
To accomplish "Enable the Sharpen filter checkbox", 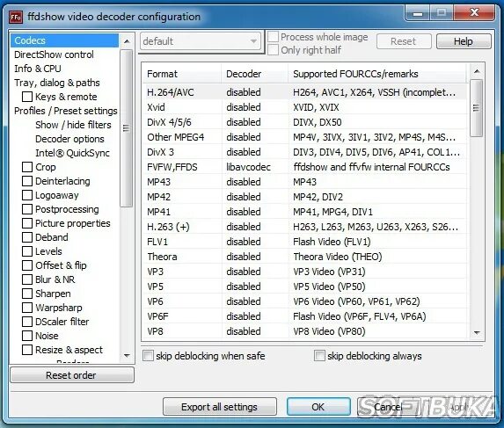I will 27,294.
